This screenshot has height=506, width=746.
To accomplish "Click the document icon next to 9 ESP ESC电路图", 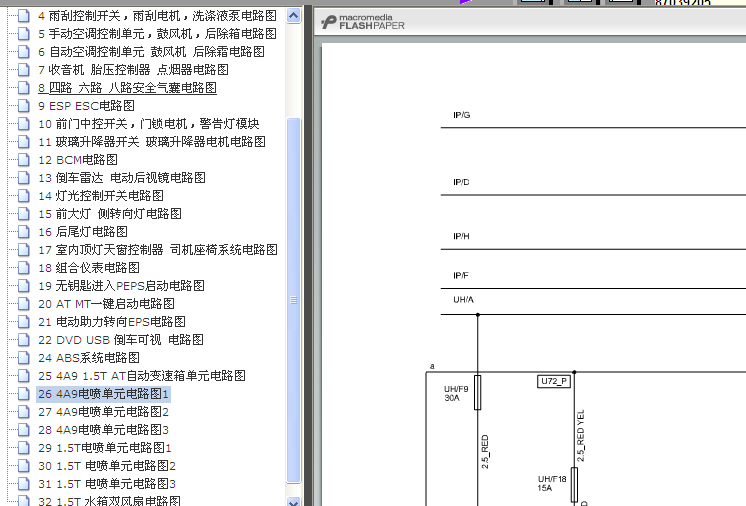I will tap(23, 106).
